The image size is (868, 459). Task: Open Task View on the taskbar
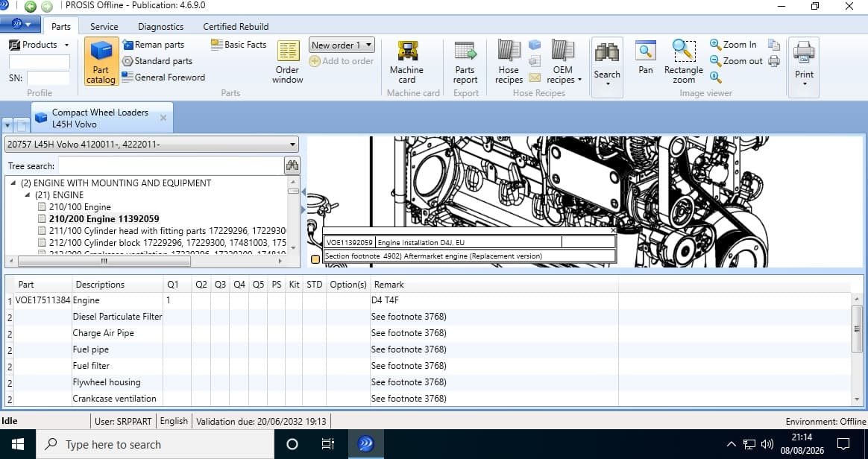327,445
